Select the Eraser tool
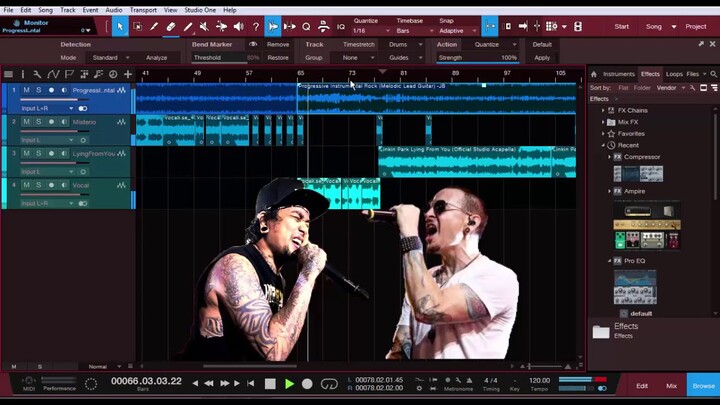 pos(171,27)
